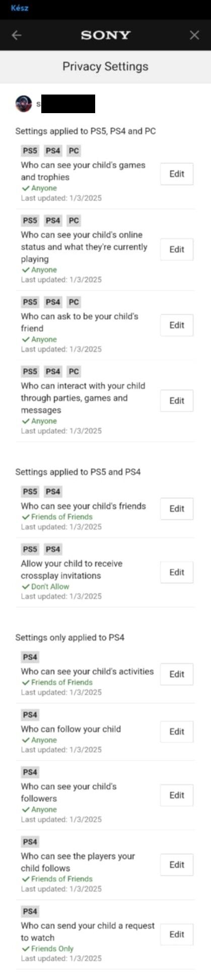
Task: Edit who can see child's online status
Action: (x=177, y=249)
